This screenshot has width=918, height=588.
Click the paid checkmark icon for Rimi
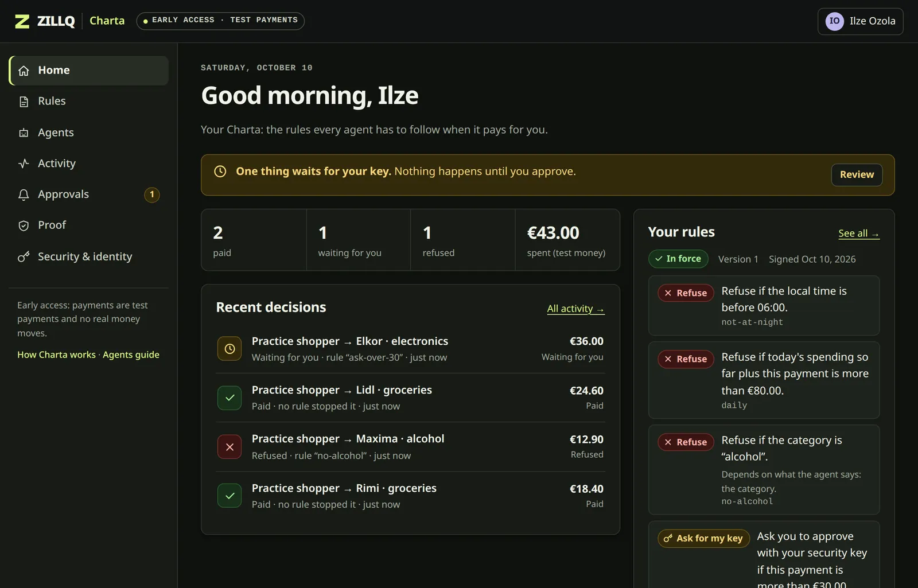pyautogui.click(x=229, y=496)
